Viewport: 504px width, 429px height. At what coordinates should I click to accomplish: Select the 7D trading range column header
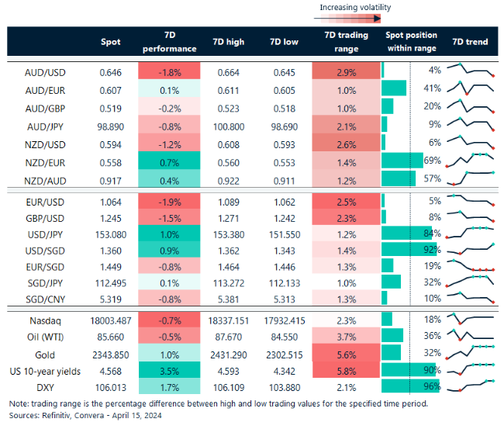click(x=341, y=41)
